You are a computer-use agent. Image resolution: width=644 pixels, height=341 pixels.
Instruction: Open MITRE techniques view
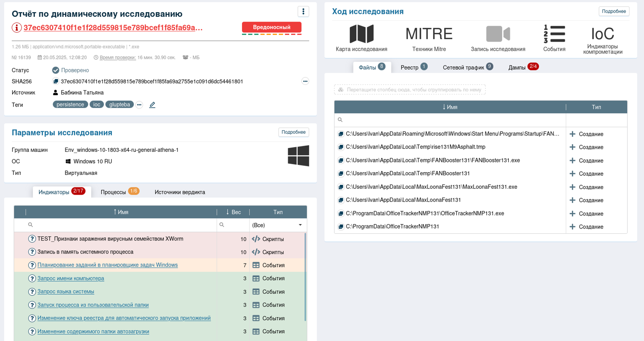pos(429,34)
